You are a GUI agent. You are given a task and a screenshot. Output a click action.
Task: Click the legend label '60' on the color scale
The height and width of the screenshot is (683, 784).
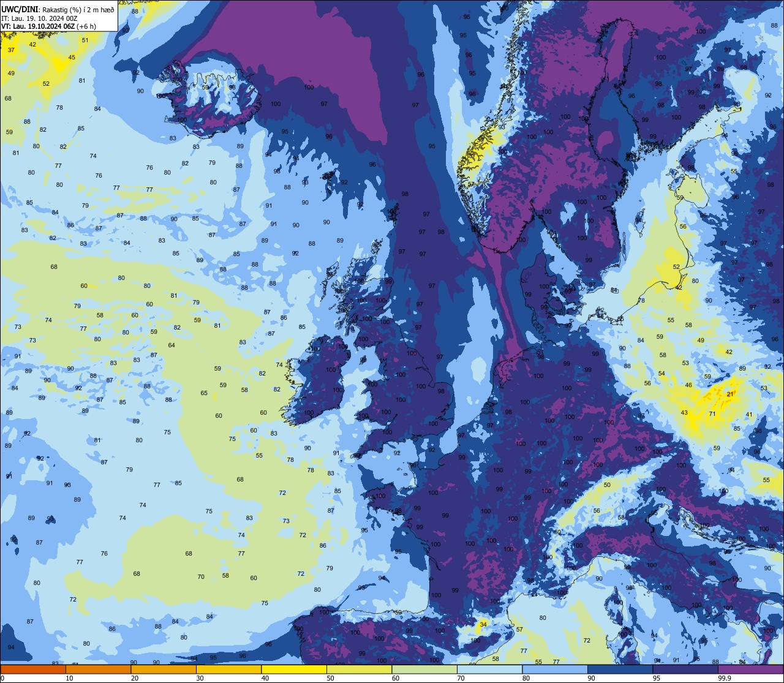click(x=396, y=678)
